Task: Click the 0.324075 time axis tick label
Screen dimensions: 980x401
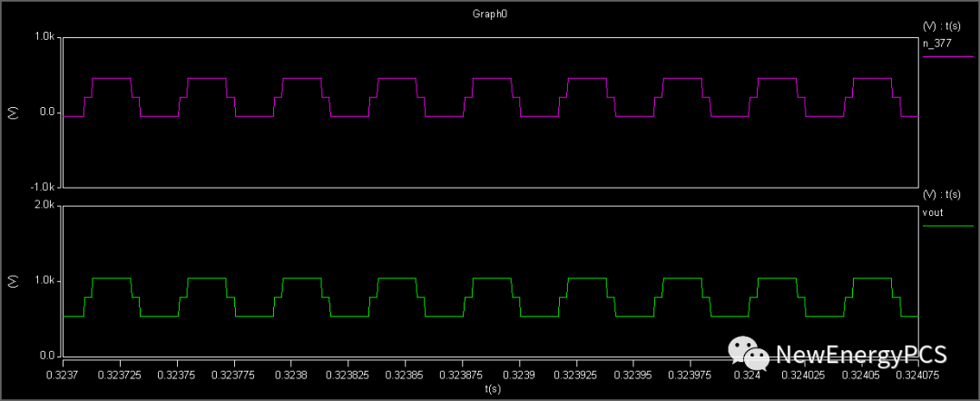Action: click(916, 373)
